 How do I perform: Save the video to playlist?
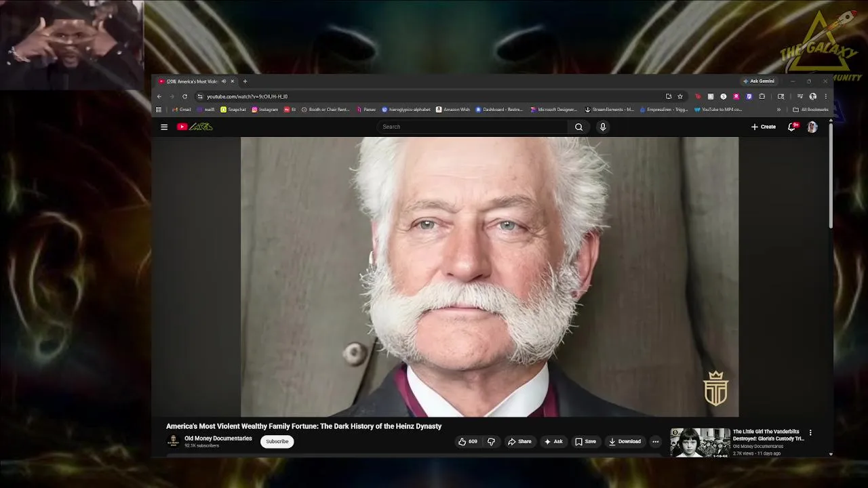click(586, 441)
